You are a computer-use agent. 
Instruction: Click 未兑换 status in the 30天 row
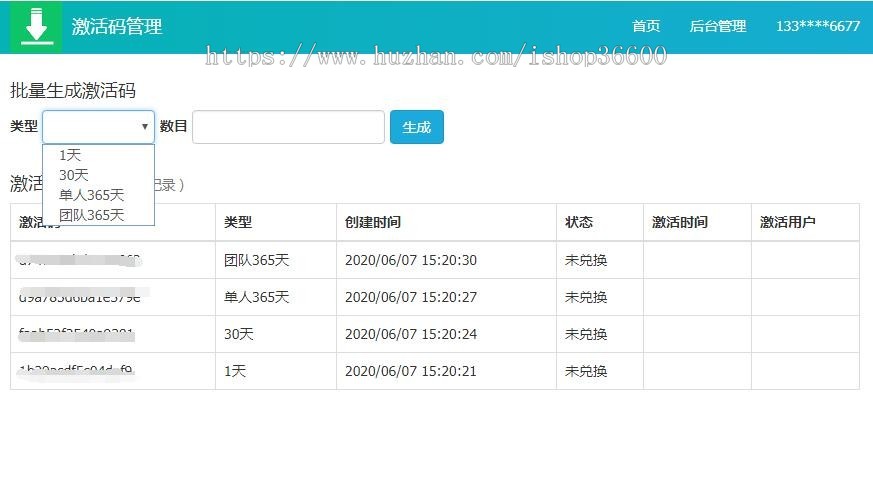pyautogui.click(x=586, y=334)
